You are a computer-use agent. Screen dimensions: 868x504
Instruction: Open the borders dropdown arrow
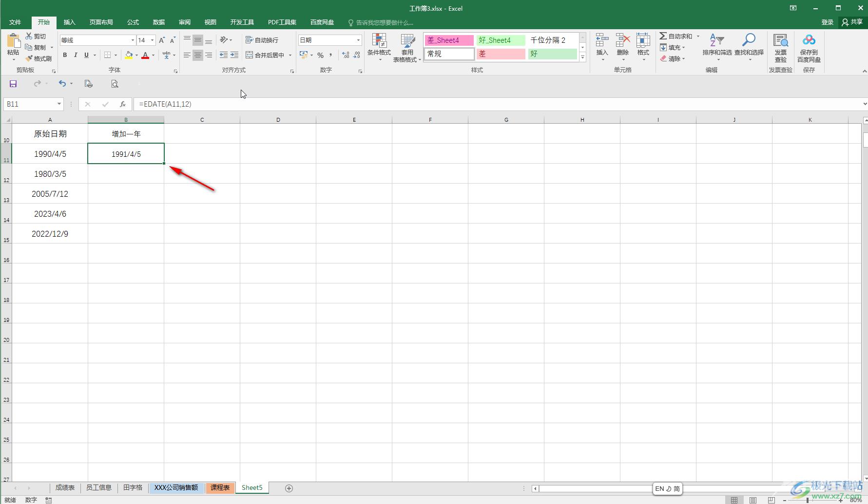coord(116,55)
